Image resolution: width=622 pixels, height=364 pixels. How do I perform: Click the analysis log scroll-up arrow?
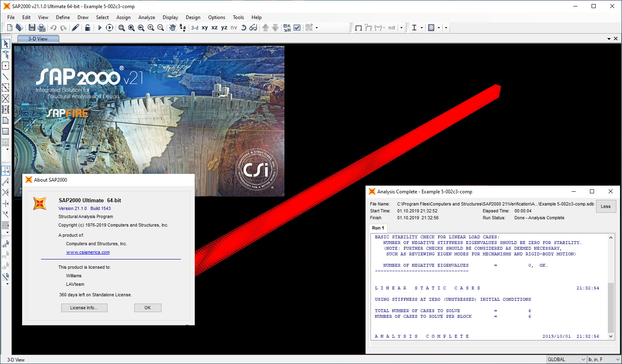pos(611,238)
